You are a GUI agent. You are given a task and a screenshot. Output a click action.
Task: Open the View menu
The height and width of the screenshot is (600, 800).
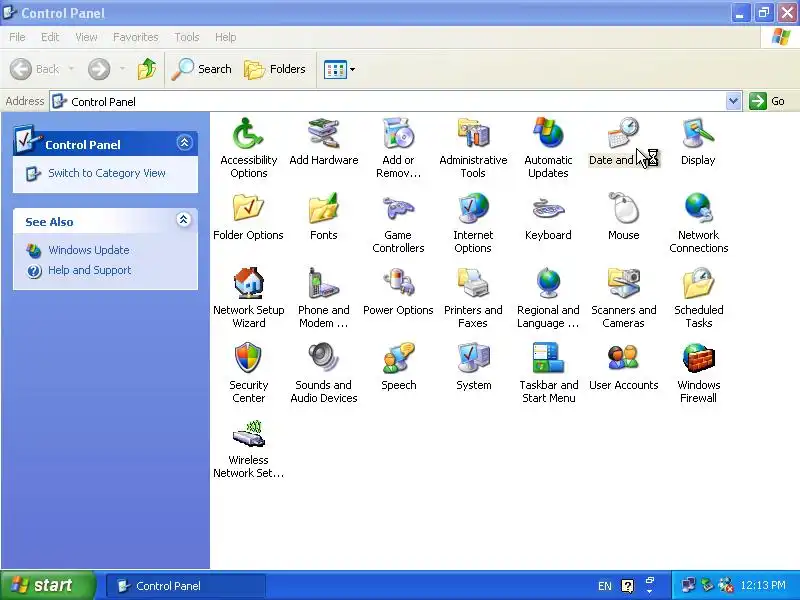coord(86,37)
